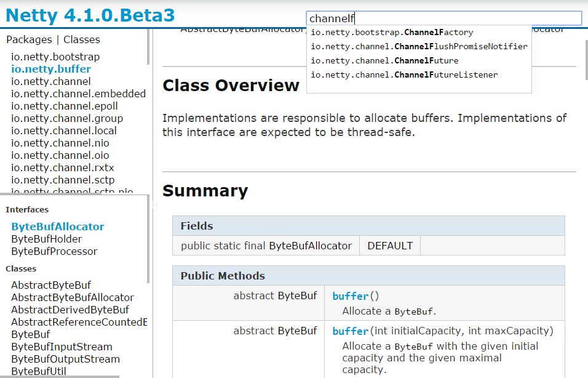Click the classes list horizontal scrollbar

(x=60, y=377)
